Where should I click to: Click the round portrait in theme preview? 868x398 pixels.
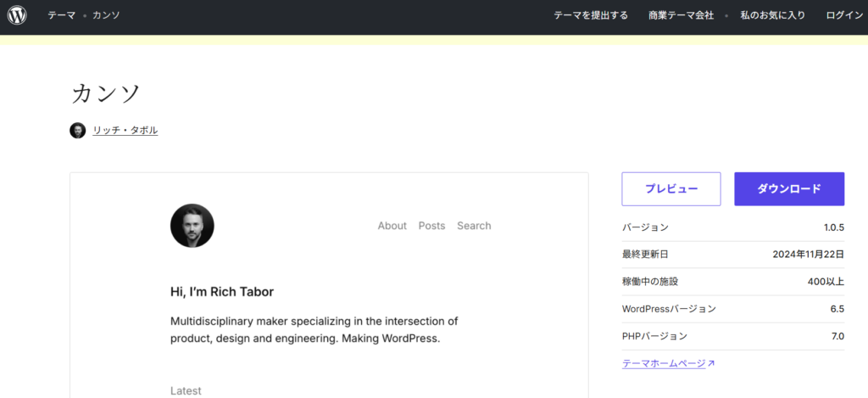pos(192,226)
